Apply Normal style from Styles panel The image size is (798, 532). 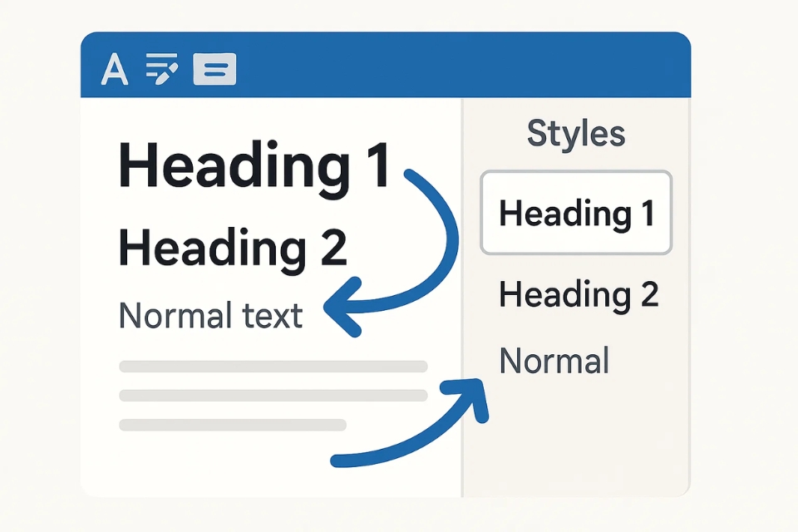point(554,362)
